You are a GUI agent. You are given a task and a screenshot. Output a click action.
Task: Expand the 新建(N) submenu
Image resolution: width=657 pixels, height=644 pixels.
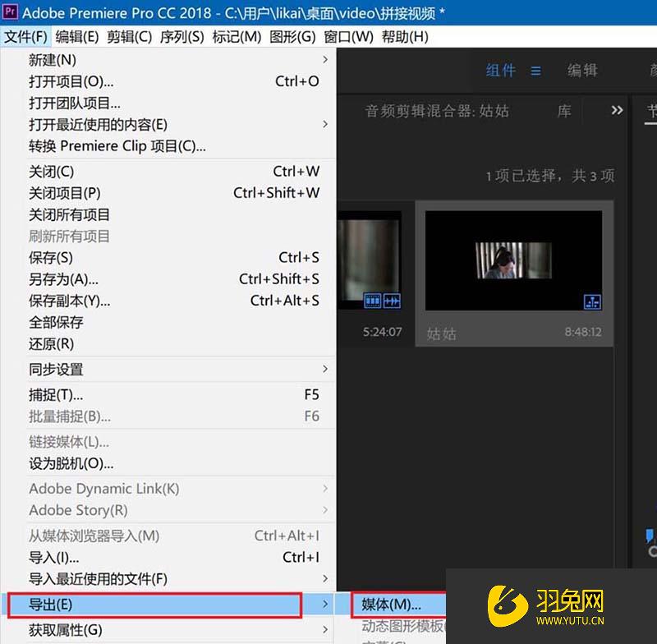(168, 60)
